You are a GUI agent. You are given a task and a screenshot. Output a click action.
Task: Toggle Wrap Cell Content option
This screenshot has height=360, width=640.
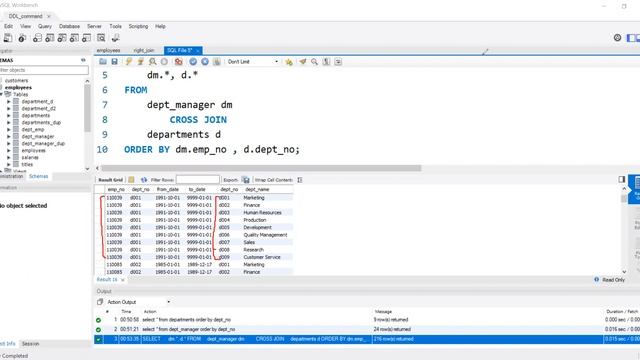click(x=300, y=180)
